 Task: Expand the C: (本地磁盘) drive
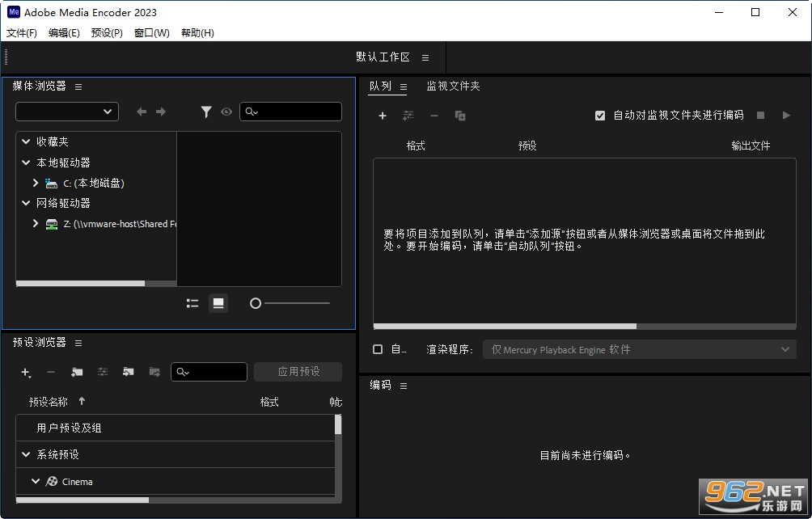pos(36,183)
